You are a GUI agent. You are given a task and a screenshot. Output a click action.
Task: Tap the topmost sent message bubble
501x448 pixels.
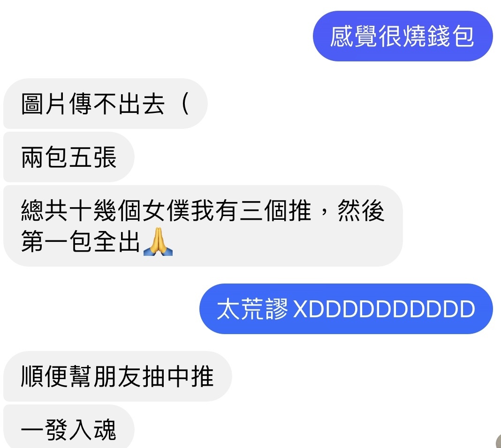click(402, 36)
